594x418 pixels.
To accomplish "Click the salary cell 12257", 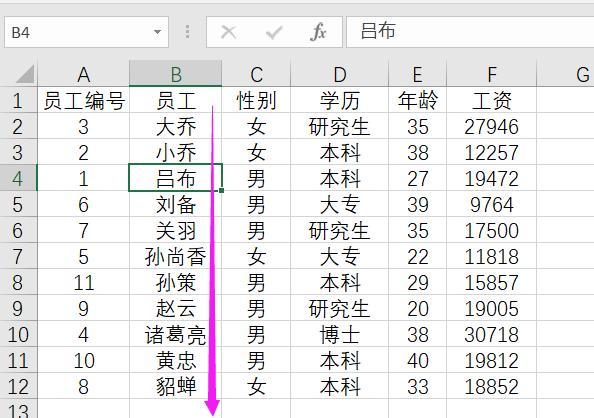I will (x=491, y=152).
